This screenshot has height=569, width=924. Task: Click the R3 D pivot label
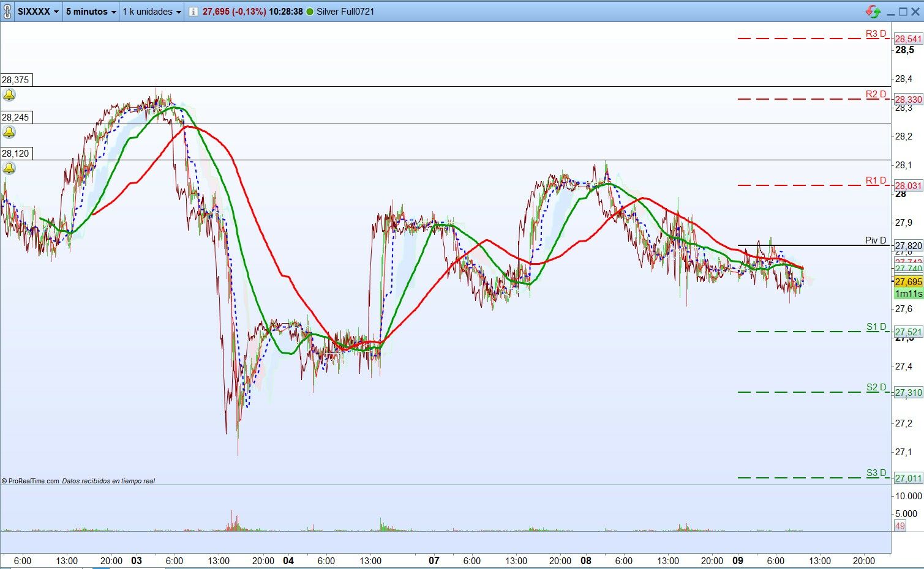tap(876, 34)
